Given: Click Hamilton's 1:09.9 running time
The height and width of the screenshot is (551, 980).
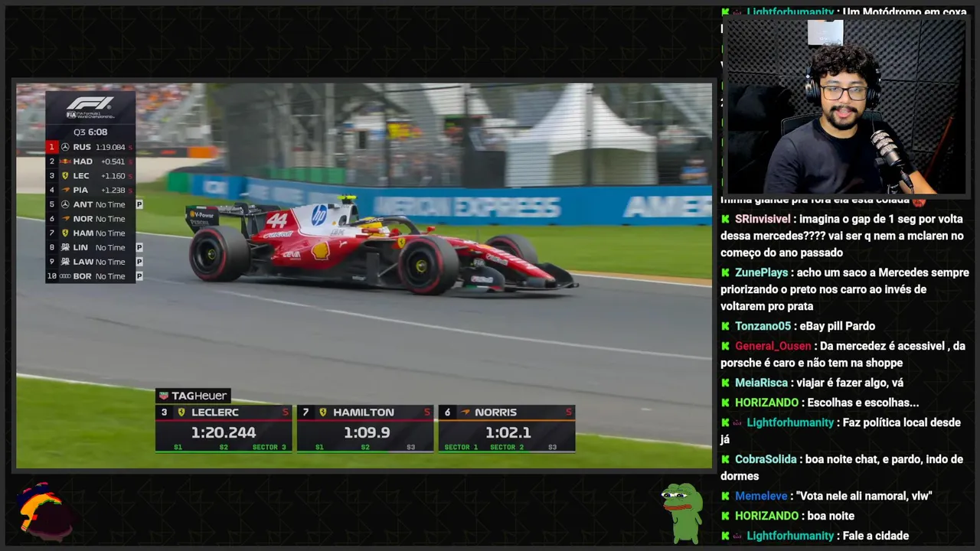Looking at the screenshot, I should tap(367, 432).
